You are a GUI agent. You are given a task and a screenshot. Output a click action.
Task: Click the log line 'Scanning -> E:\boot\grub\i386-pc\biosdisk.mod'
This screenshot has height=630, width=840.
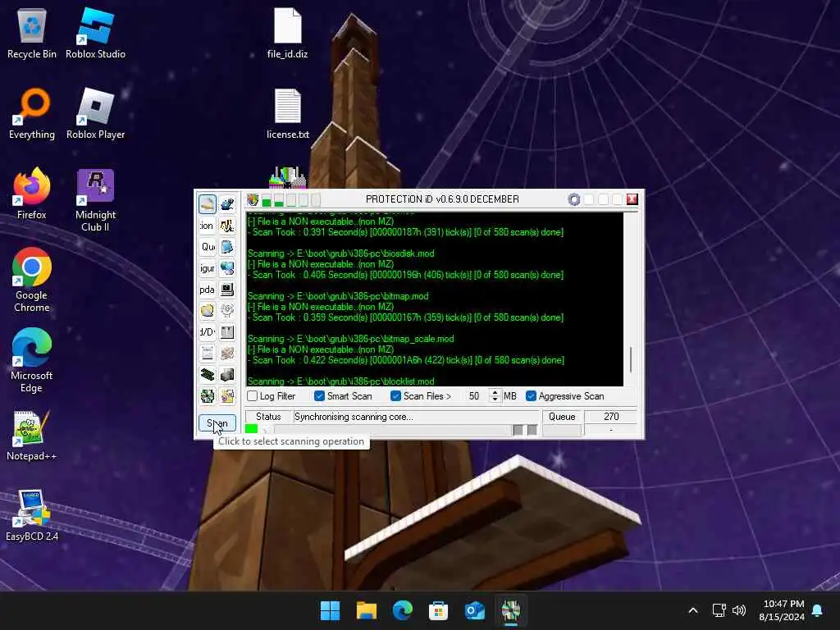point(340,253)
